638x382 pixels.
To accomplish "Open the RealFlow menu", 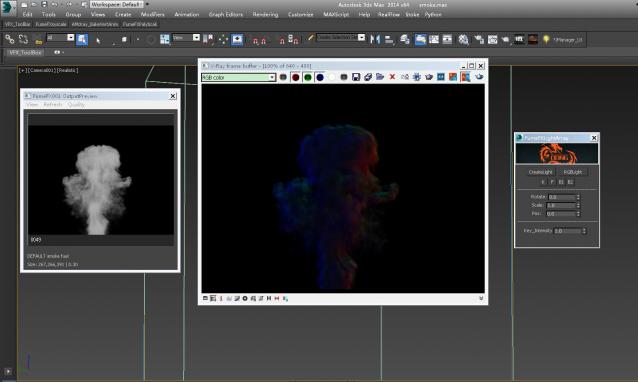I will 389,15.
